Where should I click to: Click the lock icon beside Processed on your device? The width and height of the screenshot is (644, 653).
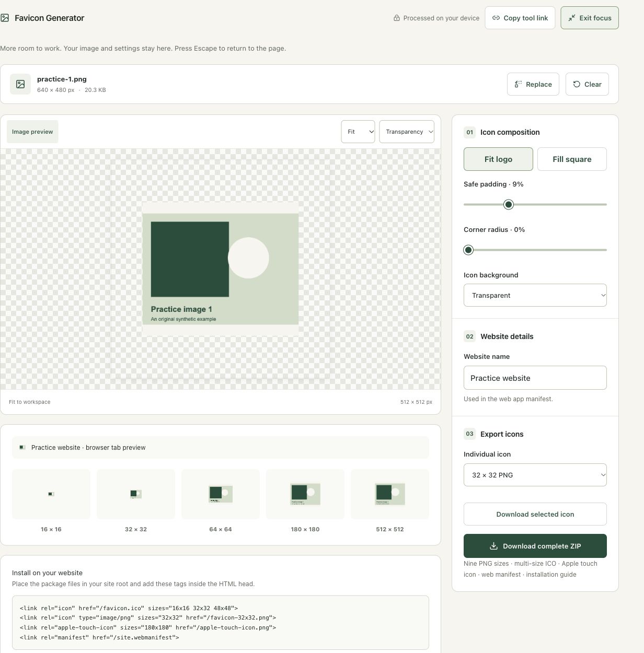click(397, 18)
